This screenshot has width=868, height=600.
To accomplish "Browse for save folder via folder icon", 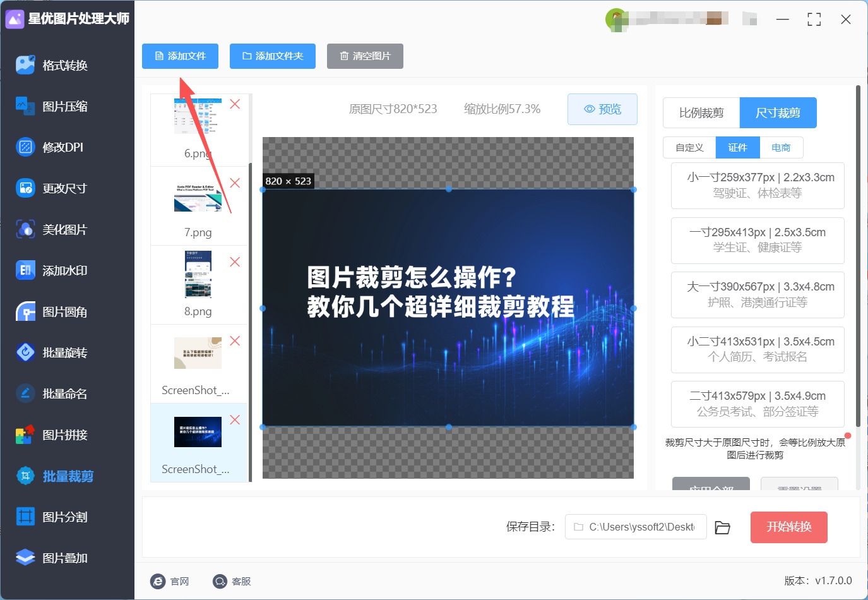I will pos(722,527).
